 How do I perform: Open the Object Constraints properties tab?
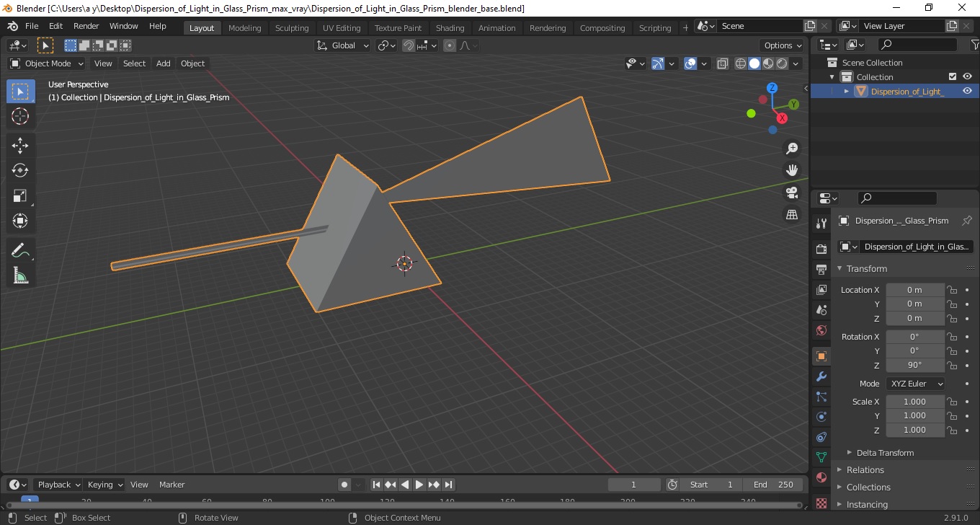coord(821,437)
